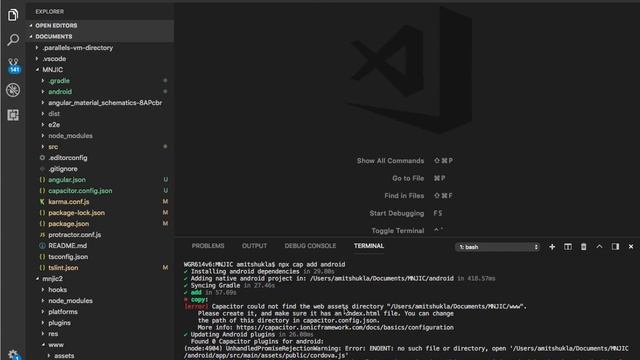
Task: Open the Search view icon
Action: coord(13,40)
